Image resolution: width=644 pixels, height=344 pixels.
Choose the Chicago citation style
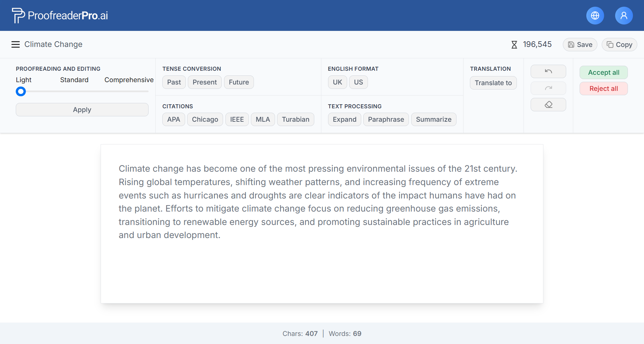205,119
